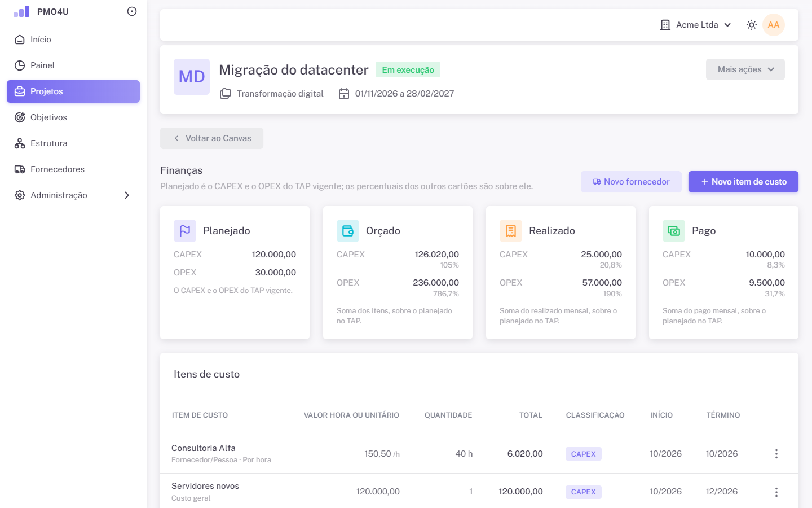
Task: Go to Objetivos in the sidebar
Action: [73, 117]
